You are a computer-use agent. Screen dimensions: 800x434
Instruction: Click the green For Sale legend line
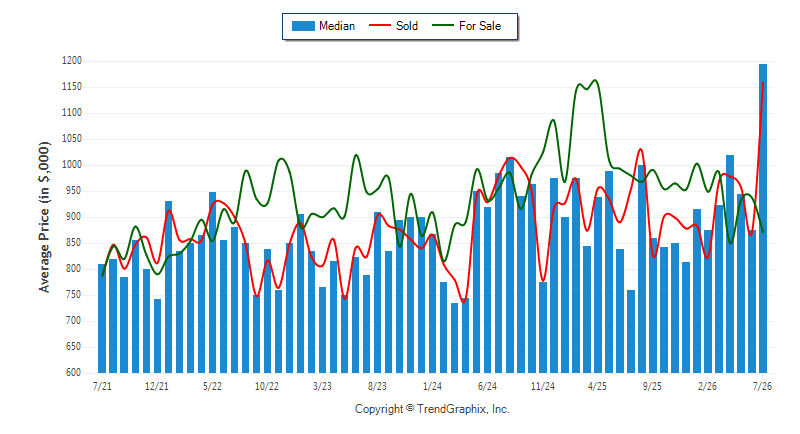(x=442, y=25)
